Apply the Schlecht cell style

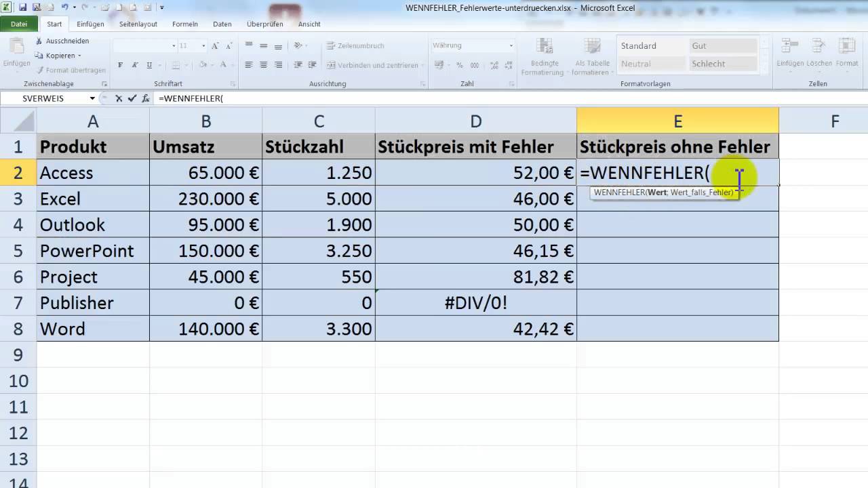coord(723,64)
